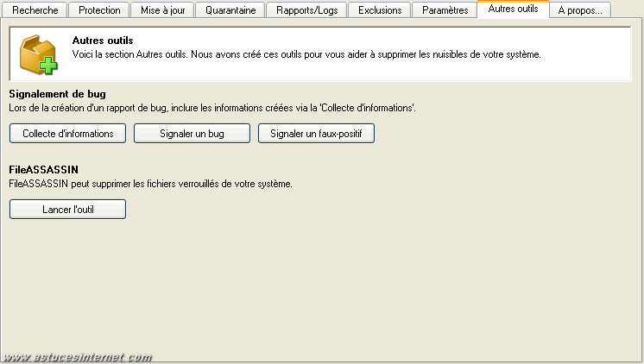Image resolution: width=644 pixels, height=364 pixels.
Task: Click the text 'FileASSASSIN peut supprimer les fichiers verrouillés'
Action: point(150,184)
